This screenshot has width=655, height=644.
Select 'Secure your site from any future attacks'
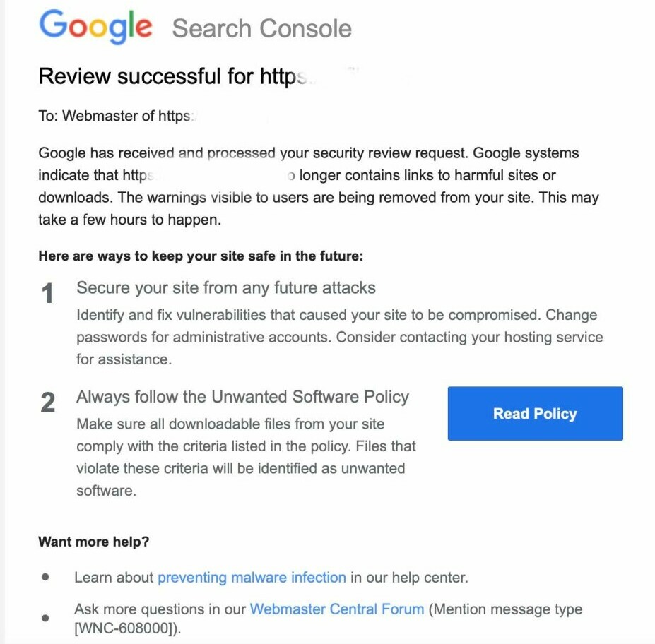(x=226, y=287)
